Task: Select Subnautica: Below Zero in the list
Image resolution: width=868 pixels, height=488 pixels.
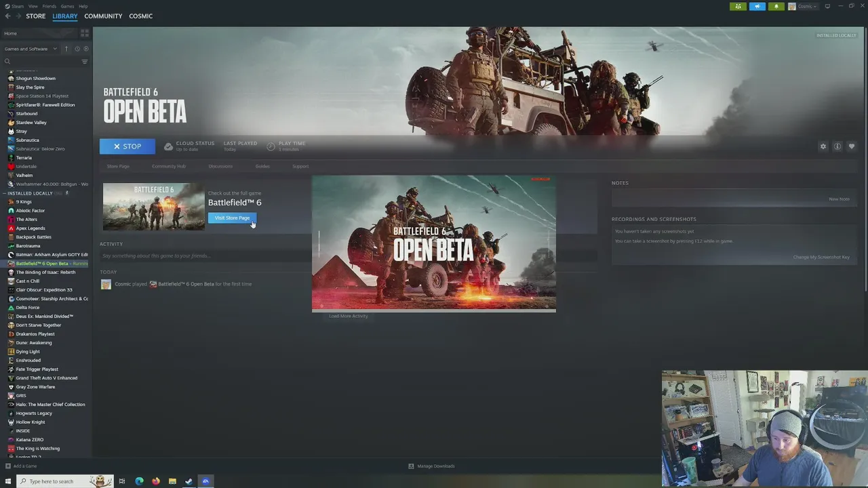Action: [x=40, y=149]
